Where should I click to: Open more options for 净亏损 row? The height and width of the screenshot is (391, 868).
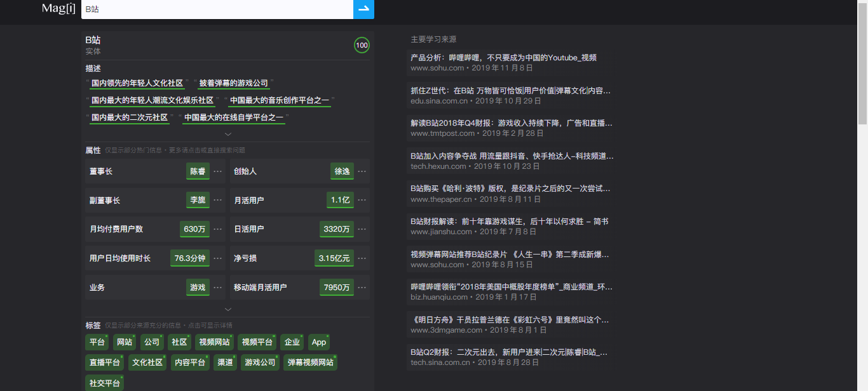[x=362, y=258]
